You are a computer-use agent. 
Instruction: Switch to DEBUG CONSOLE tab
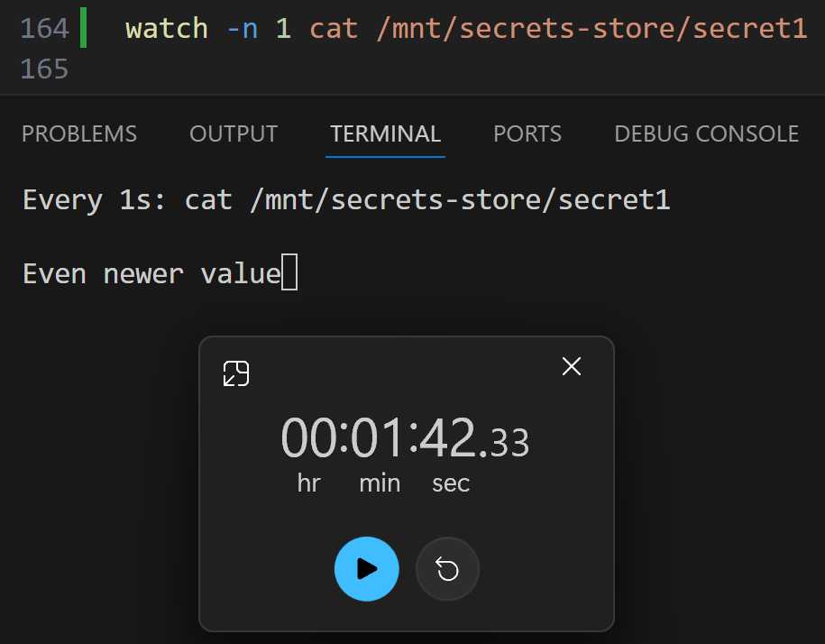coord(707,133)
